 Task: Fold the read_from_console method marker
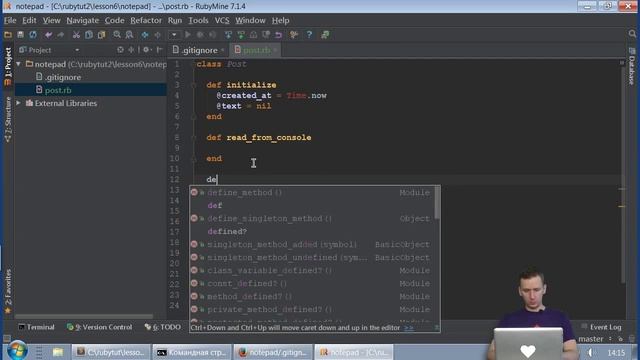click(x=194, y=138)
